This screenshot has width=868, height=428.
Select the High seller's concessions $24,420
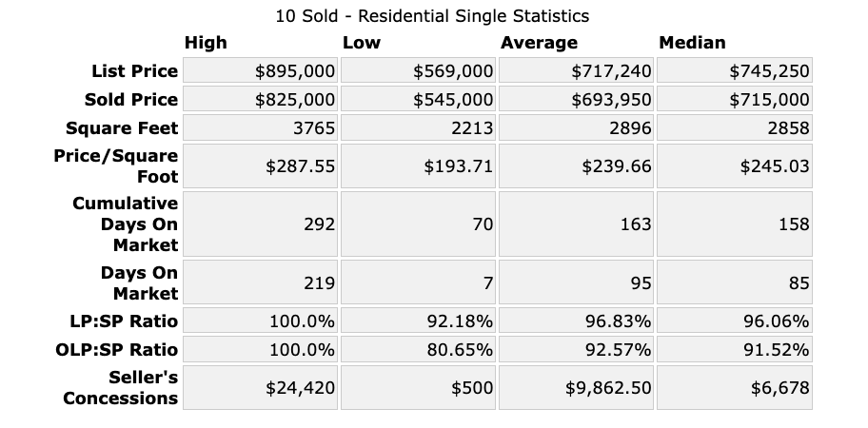(300, 387)
